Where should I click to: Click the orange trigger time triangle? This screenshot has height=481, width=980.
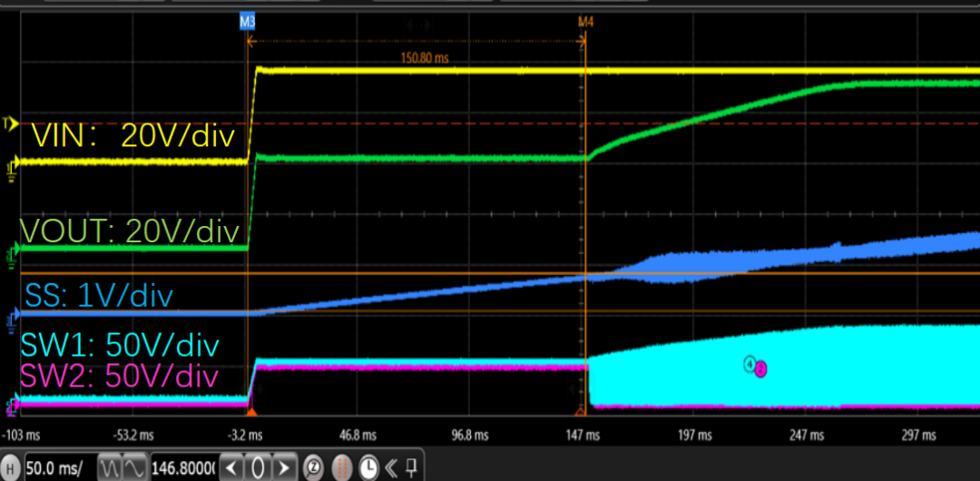[x=252, y=413]
